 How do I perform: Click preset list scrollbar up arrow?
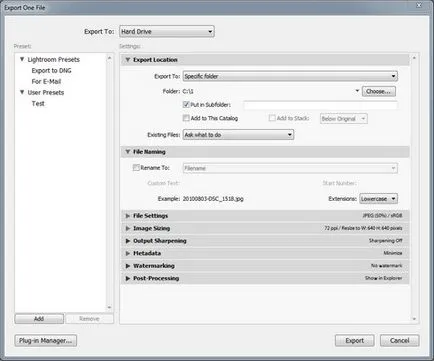coord(109,58)
